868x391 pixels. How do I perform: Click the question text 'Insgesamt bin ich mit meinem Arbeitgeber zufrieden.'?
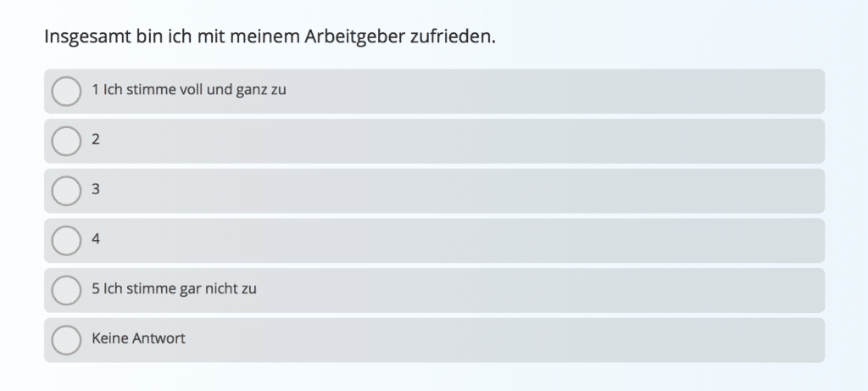pos(269,38)
